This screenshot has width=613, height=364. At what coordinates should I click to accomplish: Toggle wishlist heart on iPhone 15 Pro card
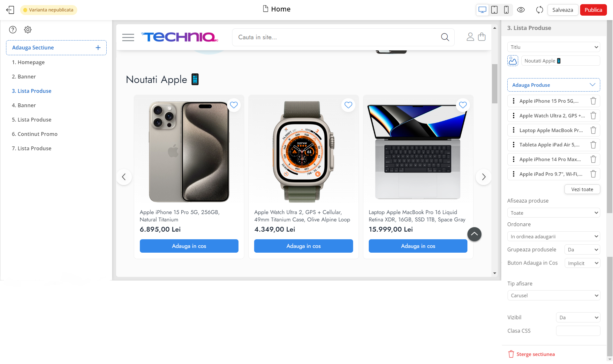pyautogui.click(x=234, y=105)
